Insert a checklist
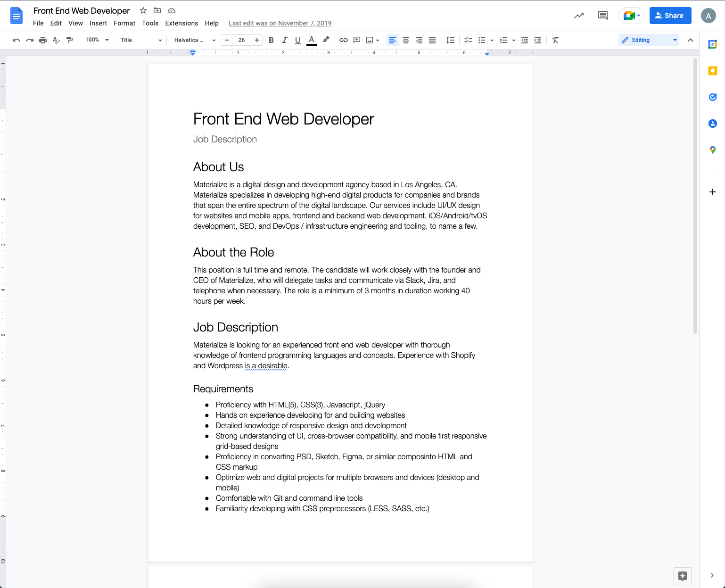The width and height of the screenshot is (725, 588). (468, 40)
